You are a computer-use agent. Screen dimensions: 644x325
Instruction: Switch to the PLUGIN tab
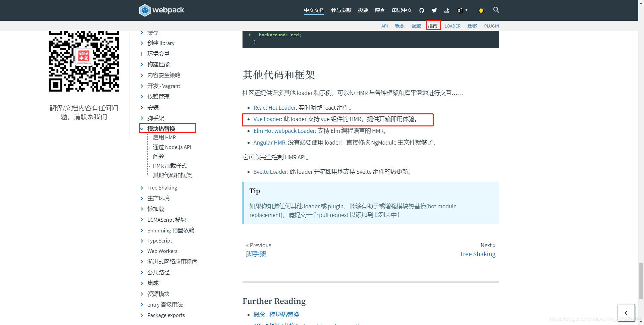tap(491, 26)
